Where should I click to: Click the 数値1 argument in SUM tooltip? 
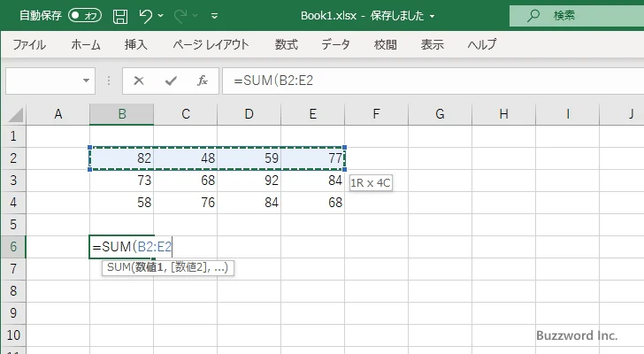click(149, 267)
